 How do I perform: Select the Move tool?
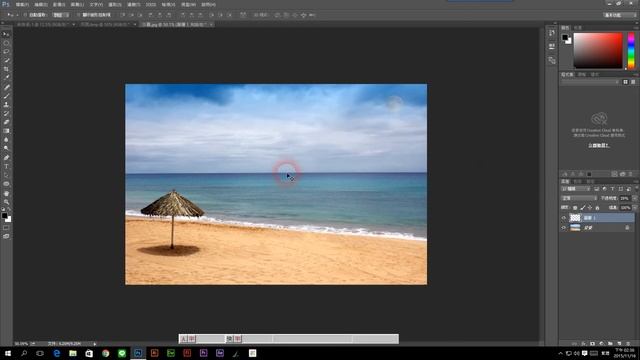pyautogui.click(x=6, y=34)
